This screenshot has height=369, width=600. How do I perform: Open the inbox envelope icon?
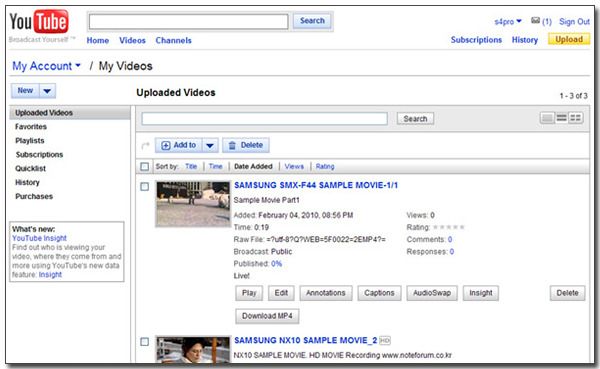click(x=535, y=21)
